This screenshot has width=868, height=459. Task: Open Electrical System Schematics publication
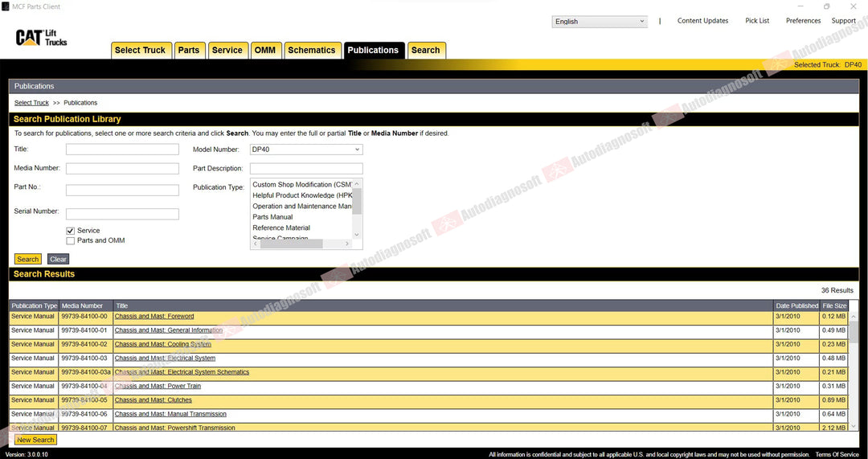[x=182, y=372]
